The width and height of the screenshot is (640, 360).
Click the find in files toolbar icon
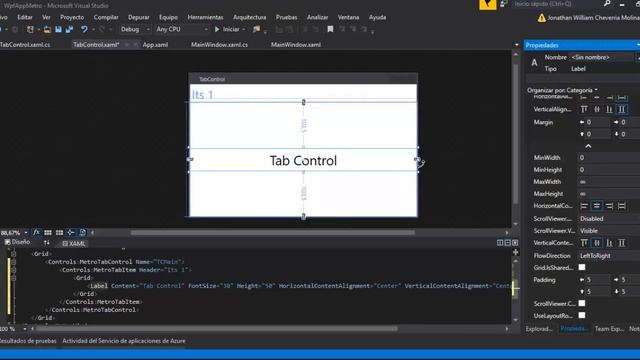pyautogui.click(x=256, y=29)
